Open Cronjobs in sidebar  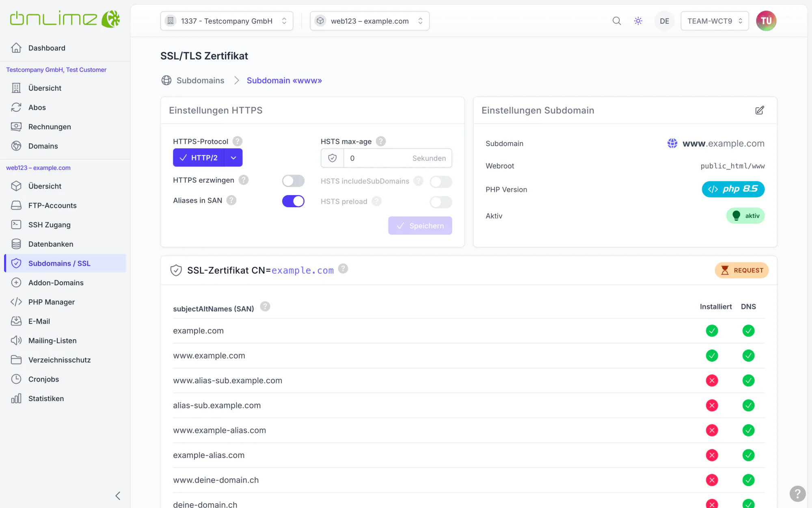click(x=65, y=379)
